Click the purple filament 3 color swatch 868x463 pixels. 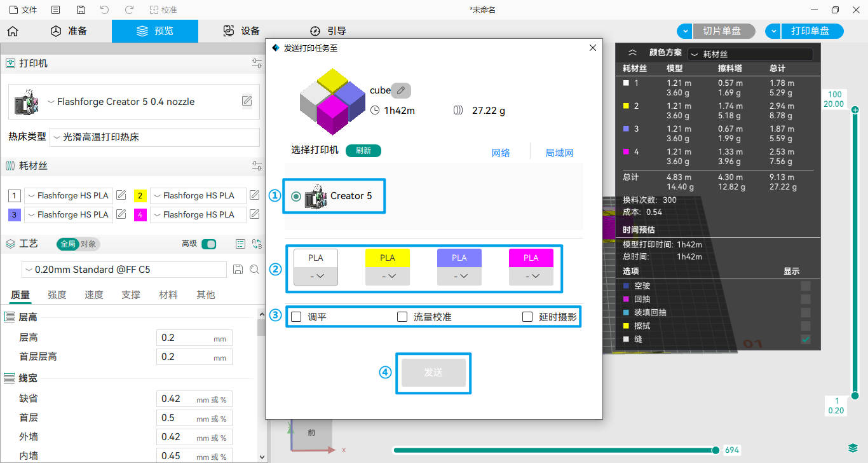(x=14, y=214)
